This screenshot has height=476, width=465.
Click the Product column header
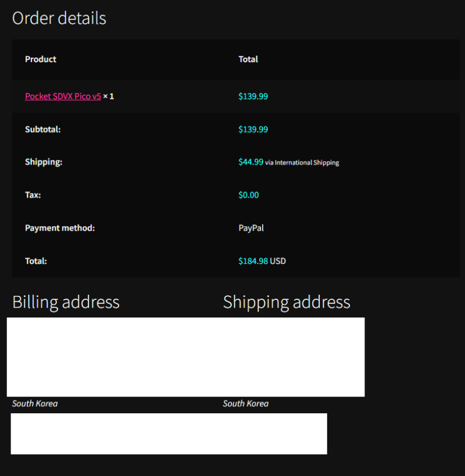point(41,59)
